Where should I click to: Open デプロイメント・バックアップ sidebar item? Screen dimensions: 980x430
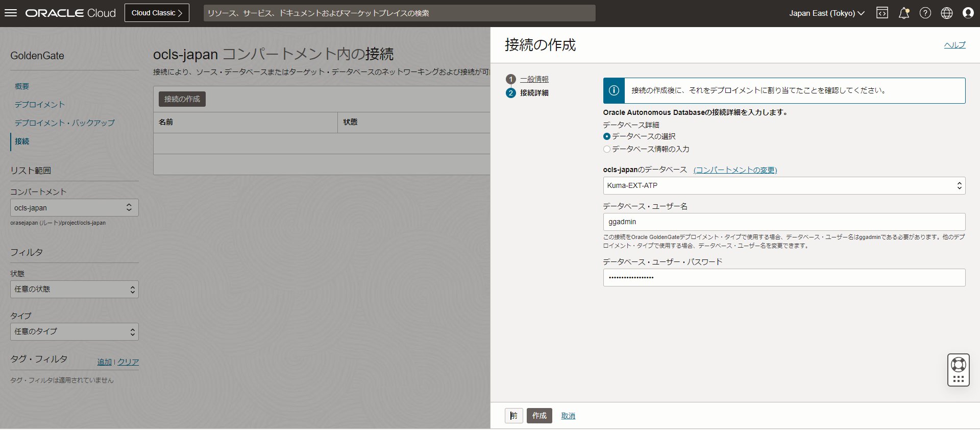(65, 123)
